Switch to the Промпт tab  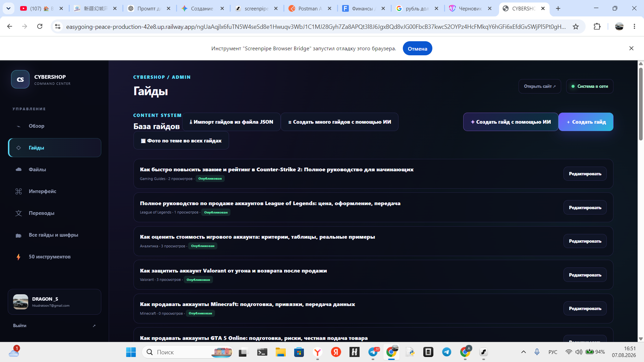149,8
